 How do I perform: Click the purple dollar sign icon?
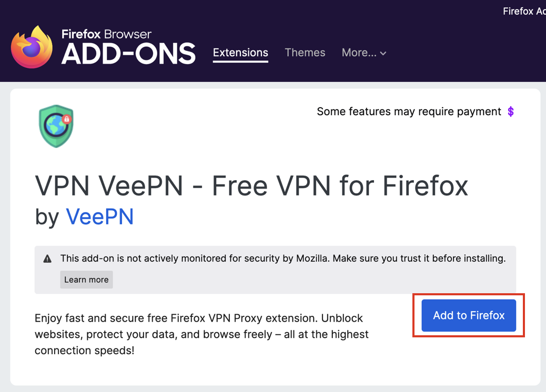click(x=510, y=111)
